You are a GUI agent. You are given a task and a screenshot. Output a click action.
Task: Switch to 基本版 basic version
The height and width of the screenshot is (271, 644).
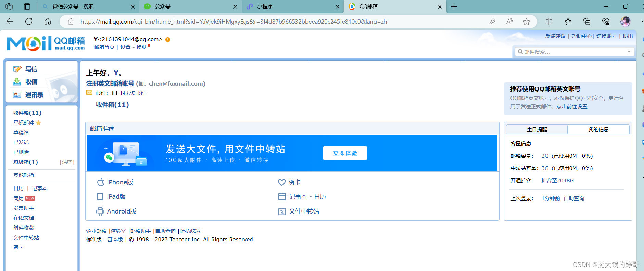[x=115, y=239]
